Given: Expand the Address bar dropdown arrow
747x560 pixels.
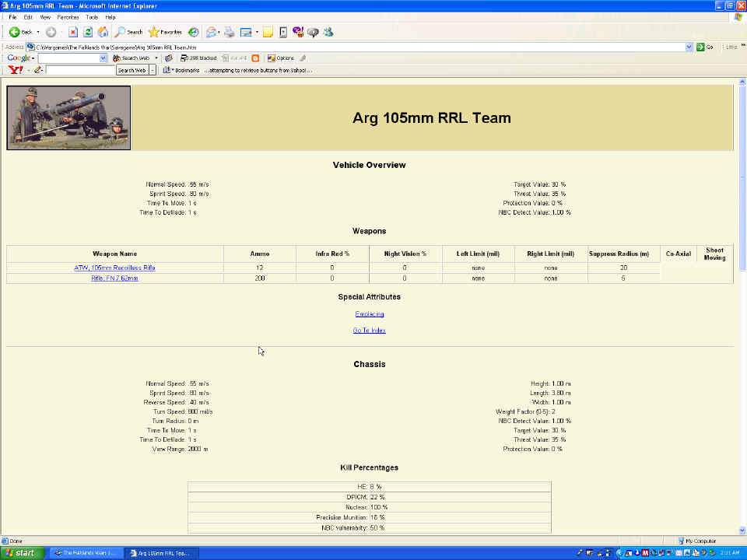Looking at the screenshot, I should pos(689,47).
